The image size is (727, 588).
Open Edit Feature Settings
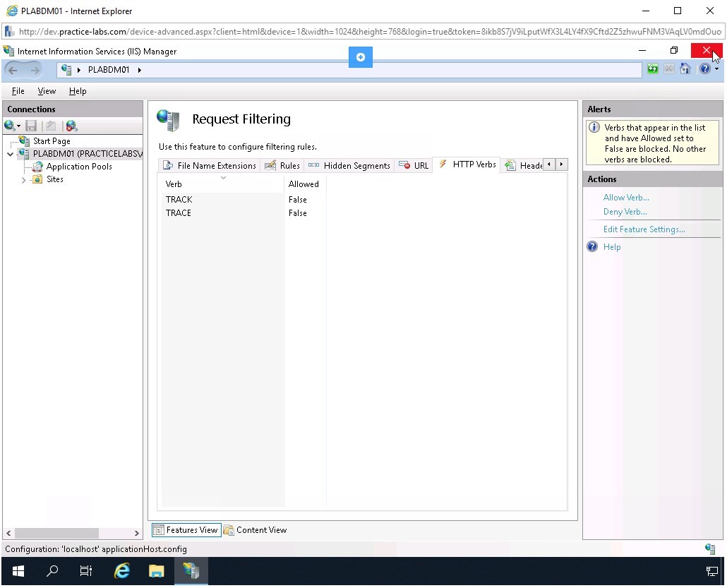(x=644, y=229)
